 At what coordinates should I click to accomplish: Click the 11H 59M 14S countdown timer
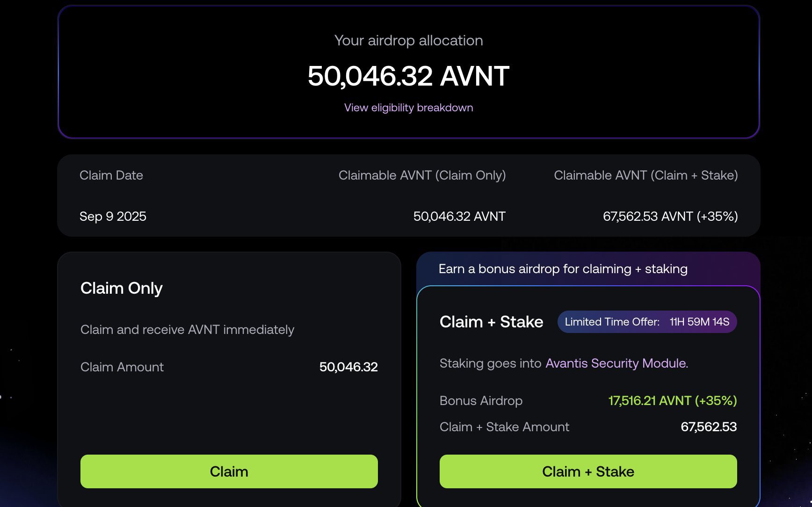pos(698,322)
